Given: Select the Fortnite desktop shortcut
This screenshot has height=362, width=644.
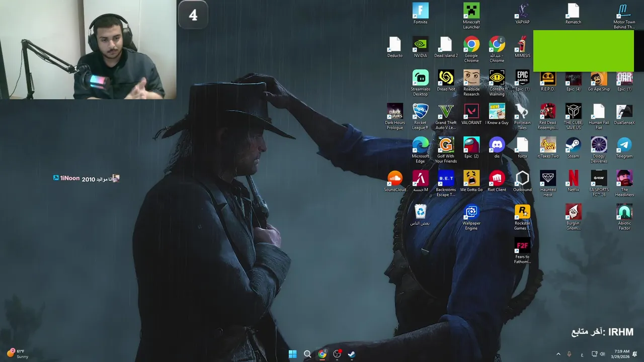Looking at the screenshot, I should pyautogui.click(x=420, y=14).
